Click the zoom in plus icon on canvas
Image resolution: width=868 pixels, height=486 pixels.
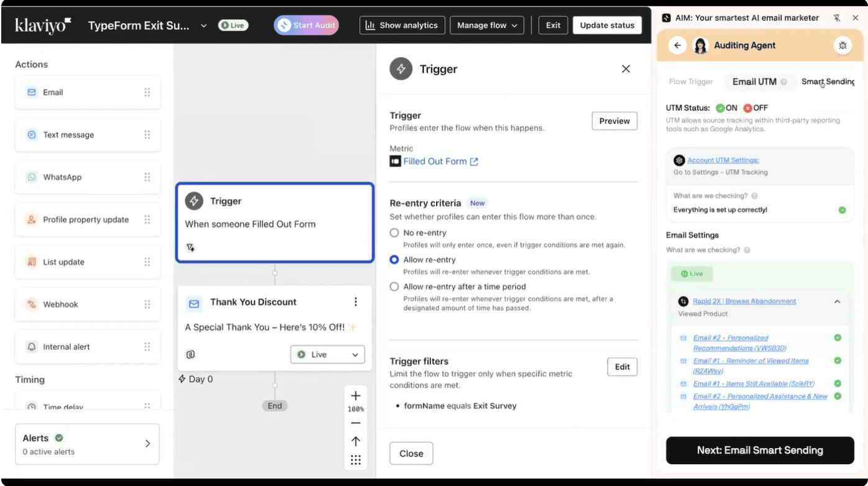355,396
